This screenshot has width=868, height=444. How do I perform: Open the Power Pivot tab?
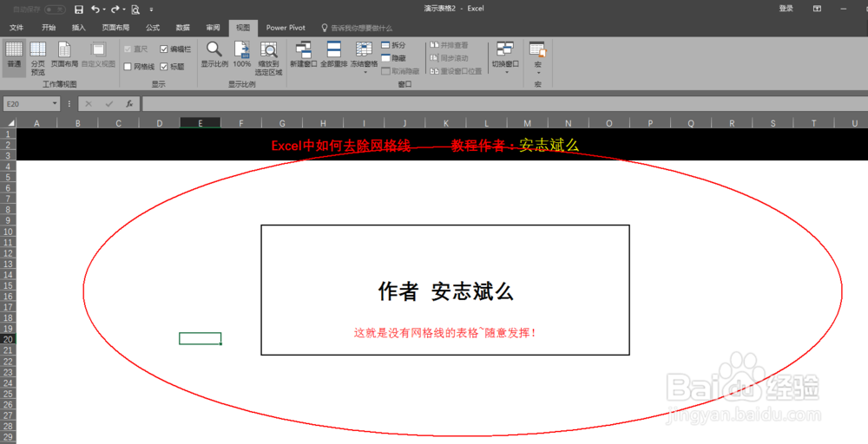coord(286,28)
